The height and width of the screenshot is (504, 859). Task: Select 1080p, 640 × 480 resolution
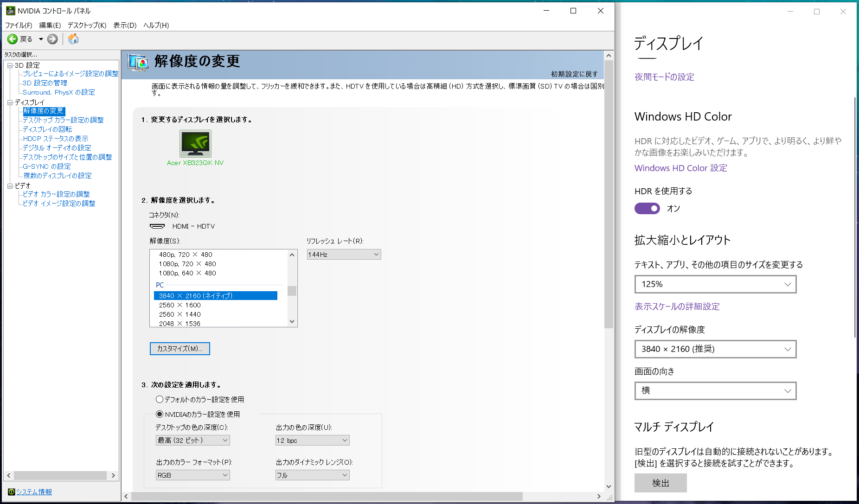click(187, 273)
